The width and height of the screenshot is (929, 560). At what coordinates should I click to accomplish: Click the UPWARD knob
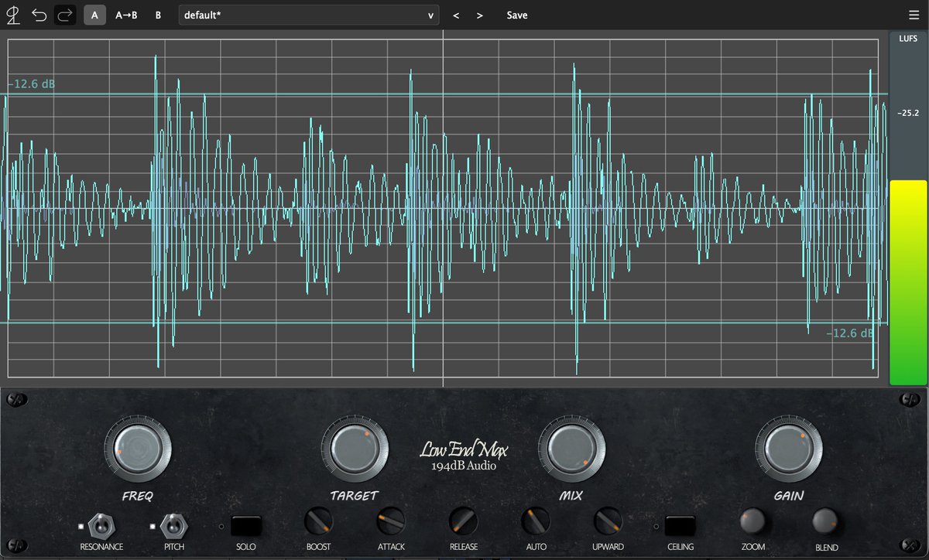click(x=608, y=522)
